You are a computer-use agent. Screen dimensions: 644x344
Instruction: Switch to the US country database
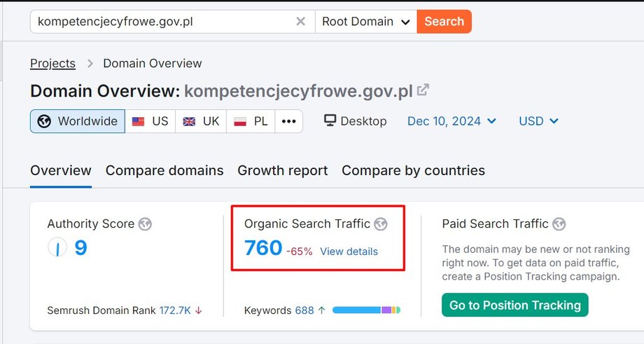pyautogui.click(x=150, y=121)
